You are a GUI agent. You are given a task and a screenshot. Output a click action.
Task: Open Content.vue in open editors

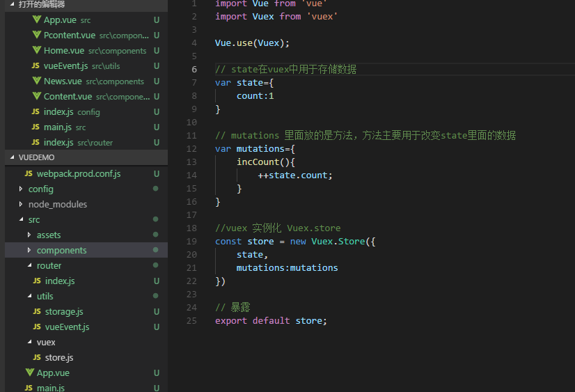tap(86, 97)
